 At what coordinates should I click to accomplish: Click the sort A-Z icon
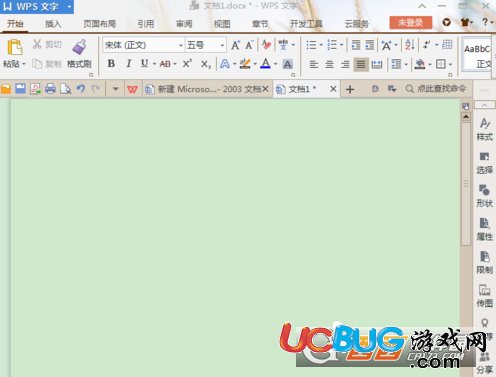pos(410,45)
